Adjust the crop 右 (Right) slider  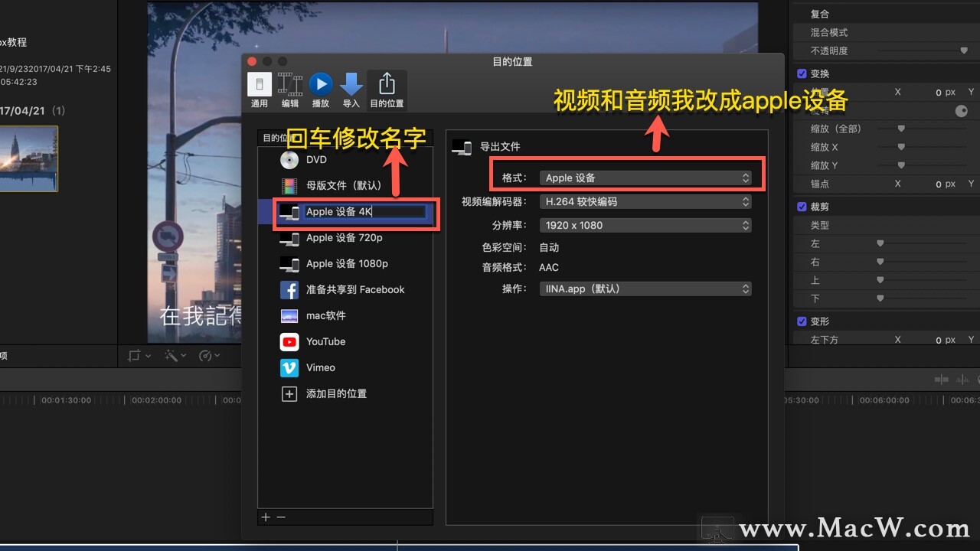pyautogui.click(x=880, y=262)
